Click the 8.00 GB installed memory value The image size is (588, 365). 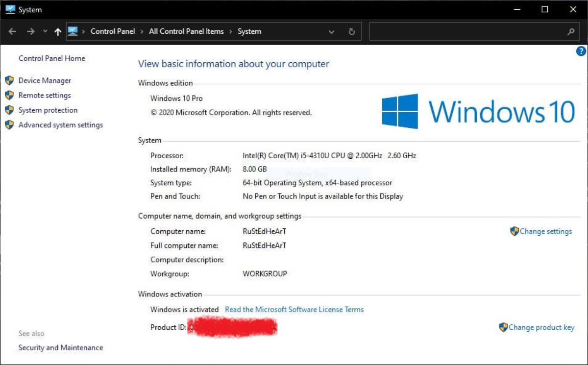pyautogui.click(x=255, y=169)
